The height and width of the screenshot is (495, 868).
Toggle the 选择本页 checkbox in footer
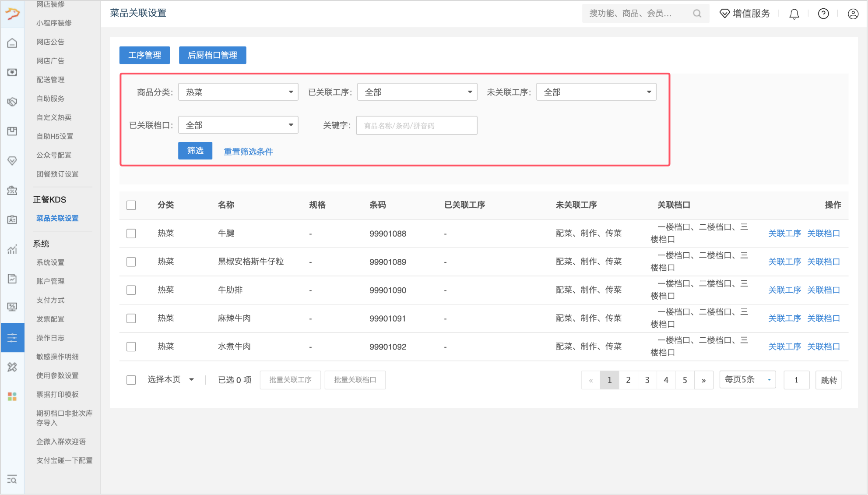point(131,380)
